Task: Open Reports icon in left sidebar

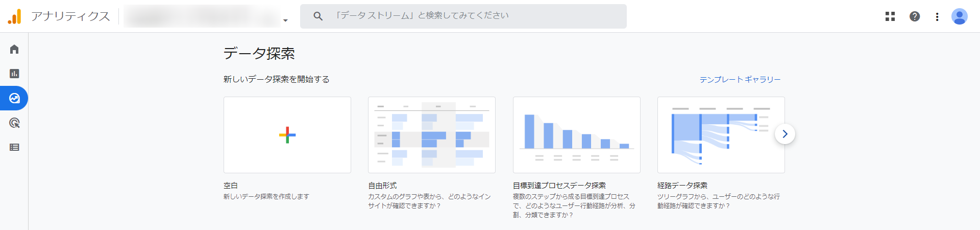Action: (x=14, y=74)
